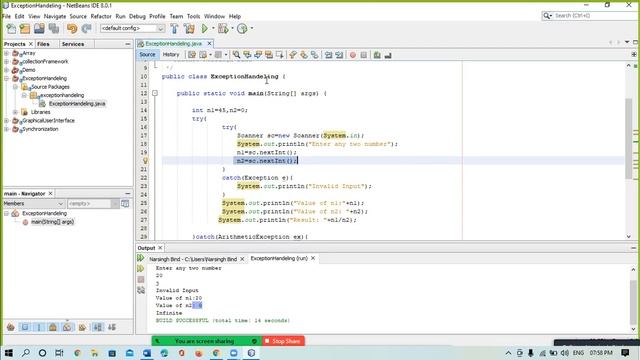Toggle Fully Qualified Names filter in Navigator
This screenshot has height=360, width=640.
[x=82, y=327]
